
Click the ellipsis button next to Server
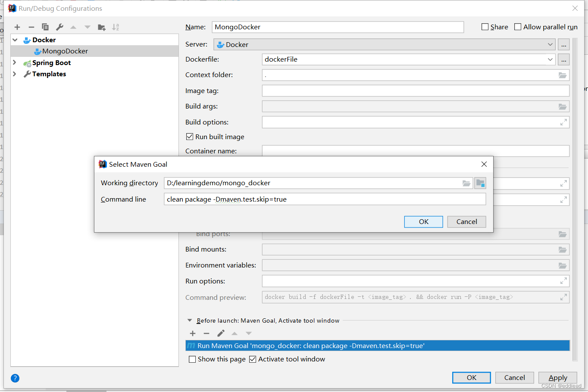pos(564,44)
